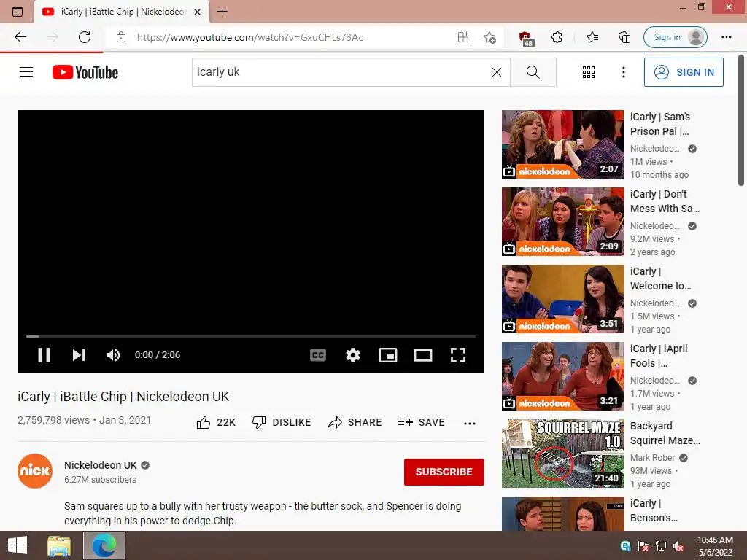Viewport: 747px width, 560px height.
Task: Dislike the iBattle Chip video
Action: [x=281, y=422]
